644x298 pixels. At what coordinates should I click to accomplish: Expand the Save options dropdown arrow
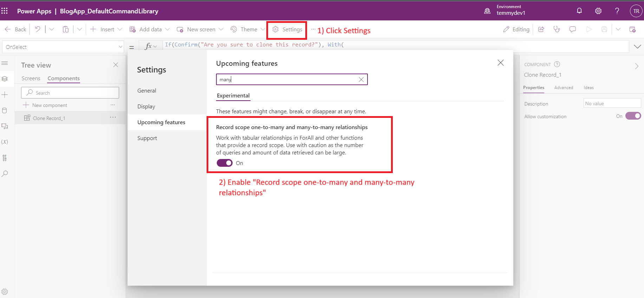point(618,29)
